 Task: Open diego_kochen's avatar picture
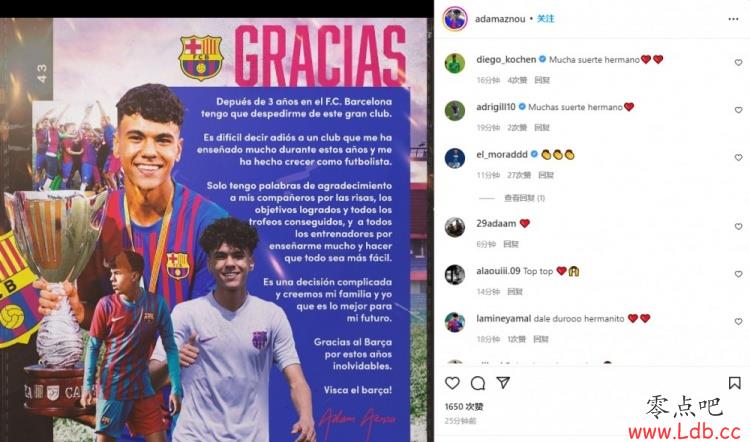(454, 63)
